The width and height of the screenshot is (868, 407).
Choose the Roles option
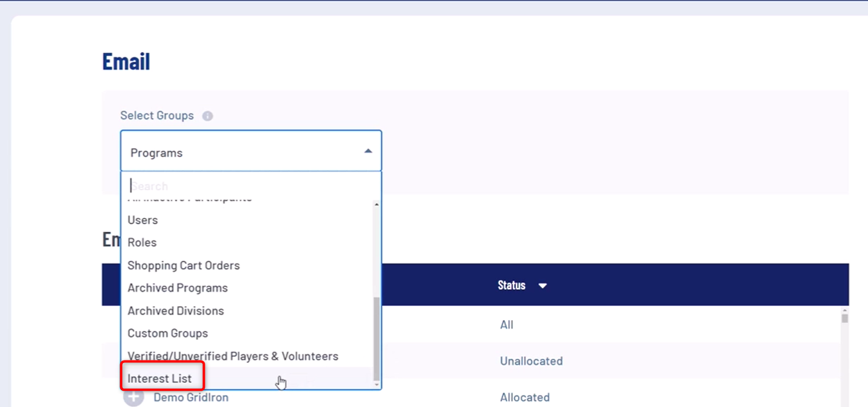pos(142,242)
